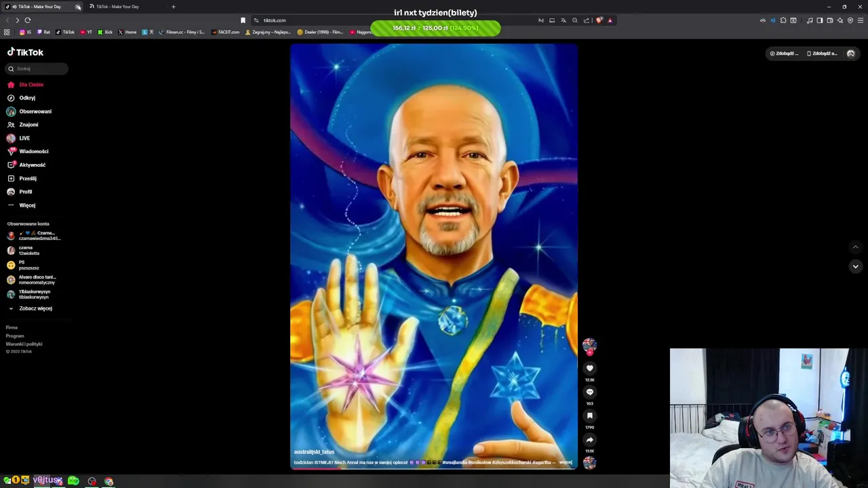Image resolution: width=868 pixels, height=488 pixels.
Task: Open Odkryj in the sidebar
Action: click(x=21, y=98)
